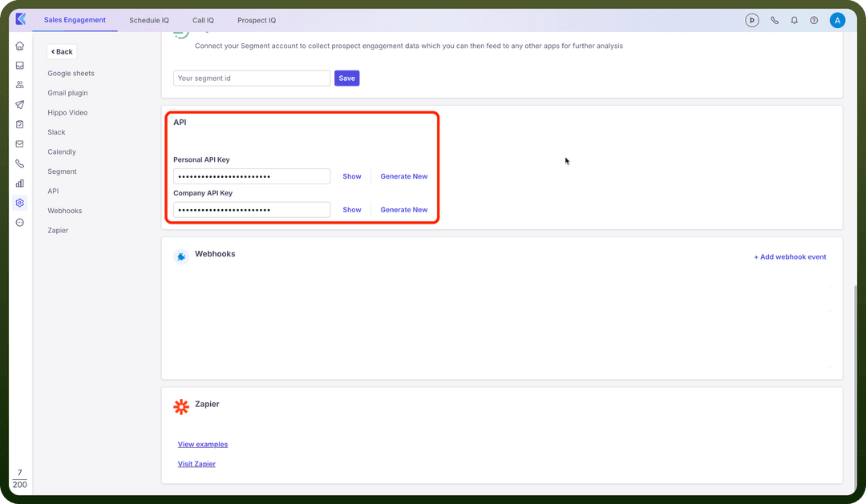Click the Your segment id field
This screenshot has width=866, height=504.
tap(252, 79)
